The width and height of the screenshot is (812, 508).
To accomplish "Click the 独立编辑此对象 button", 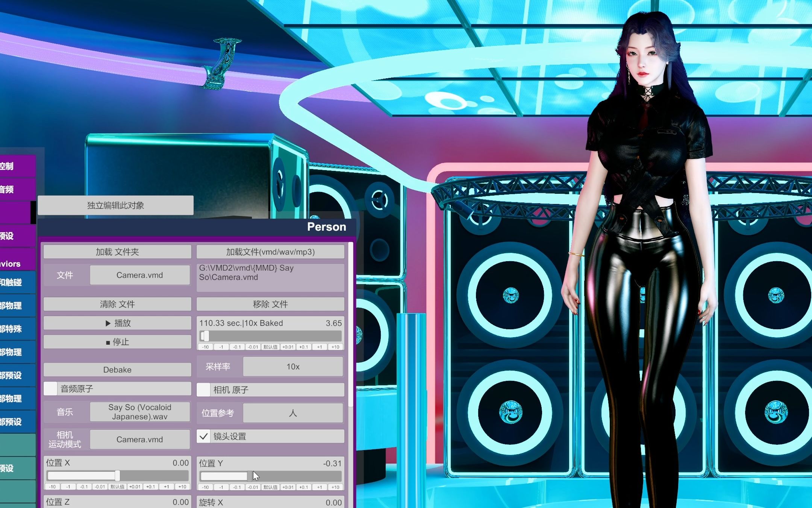I will click(115, 205).
